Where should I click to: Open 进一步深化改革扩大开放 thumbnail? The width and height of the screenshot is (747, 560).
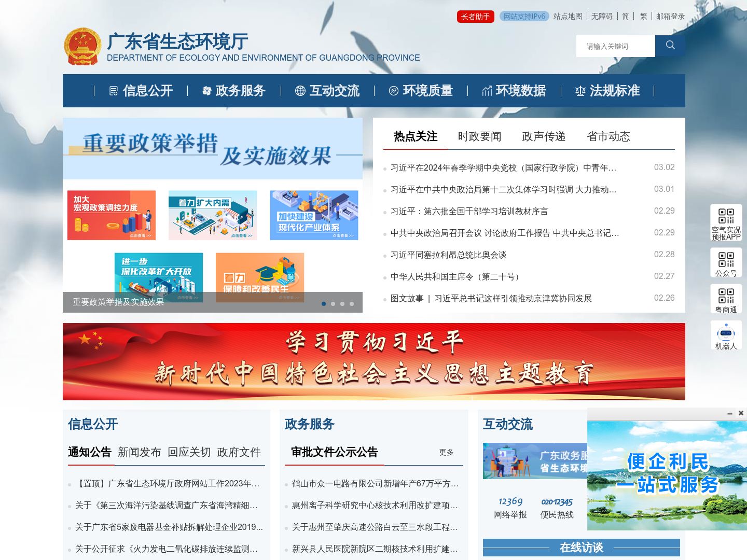[159, 277]
